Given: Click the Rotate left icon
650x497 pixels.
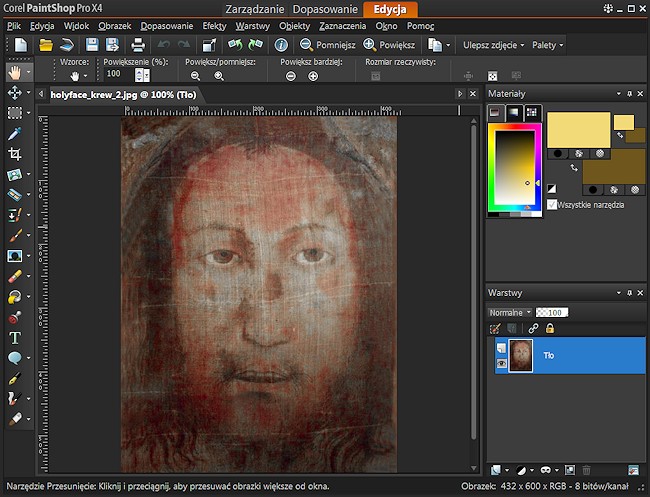Looking at the screenshot, I should click(235, 44).
